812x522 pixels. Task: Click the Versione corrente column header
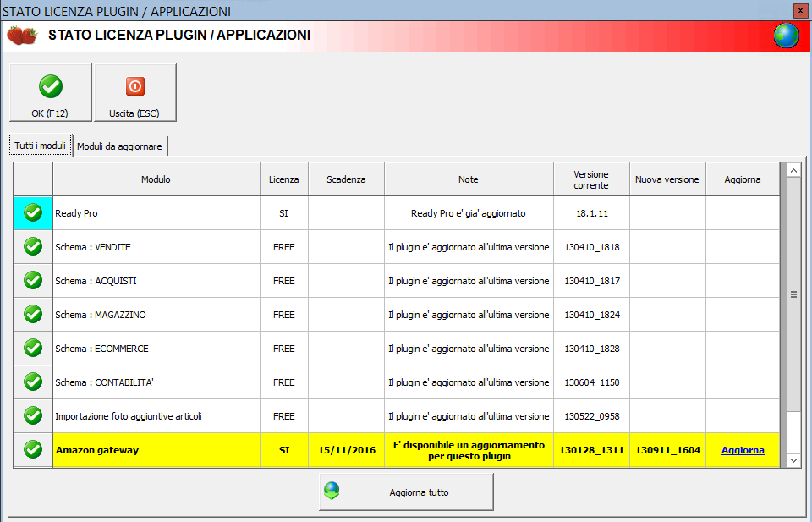point(591,179)
